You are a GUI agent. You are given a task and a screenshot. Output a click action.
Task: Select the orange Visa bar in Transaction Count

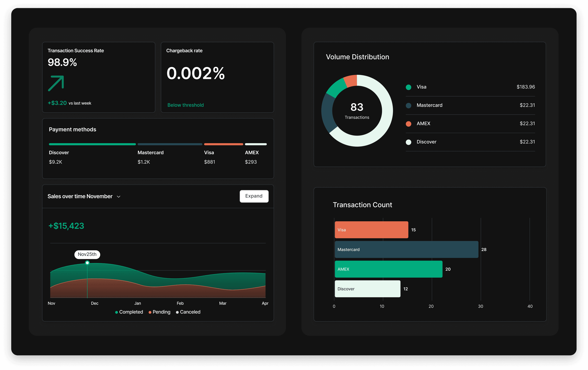point(371,230)
